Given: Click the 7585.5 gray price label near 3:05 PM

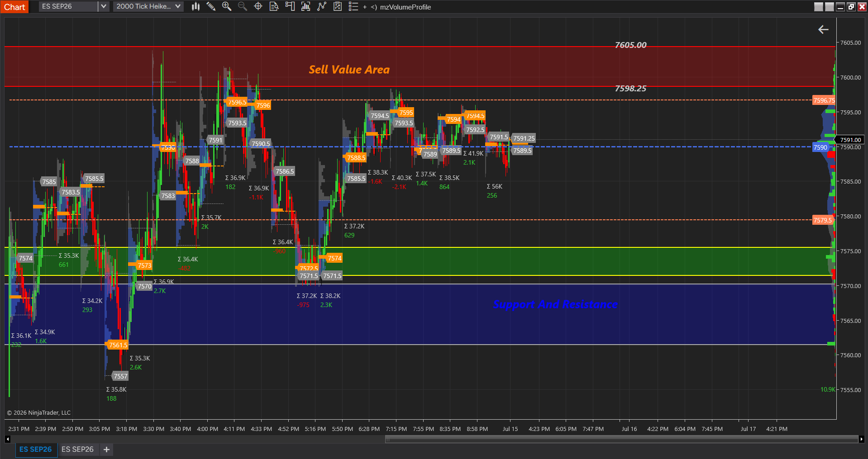Looking at the screenshot, I should pyautogui.click(x=94, y=179).
